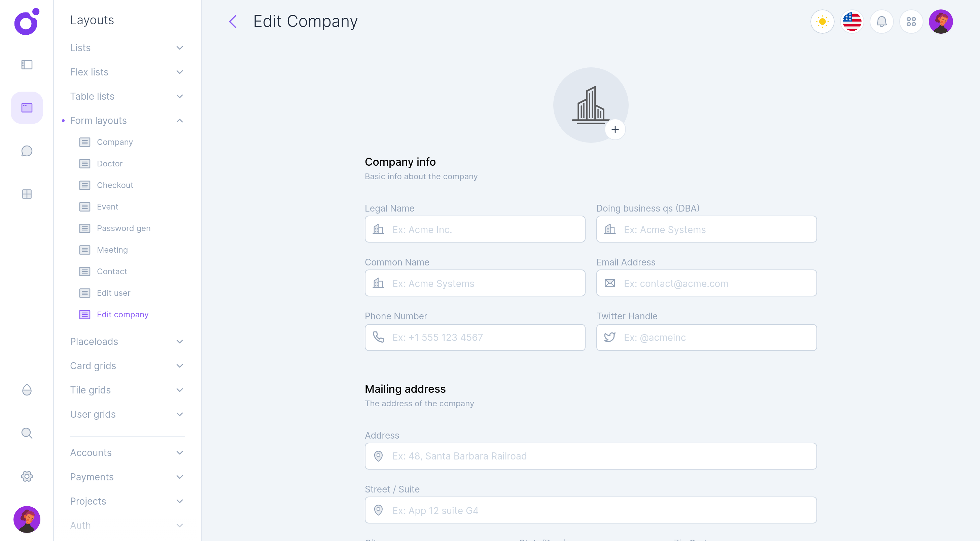This screenshot has height=541, width=980.
Task: Open the top-right user avatar profile menu
Action: pos(940,22)
